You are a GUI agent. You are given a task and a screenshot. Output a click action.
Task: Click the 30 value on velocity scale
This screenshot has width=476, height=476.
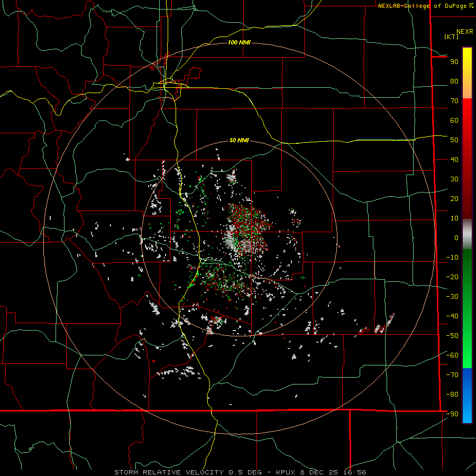click(x=454, y=179)
